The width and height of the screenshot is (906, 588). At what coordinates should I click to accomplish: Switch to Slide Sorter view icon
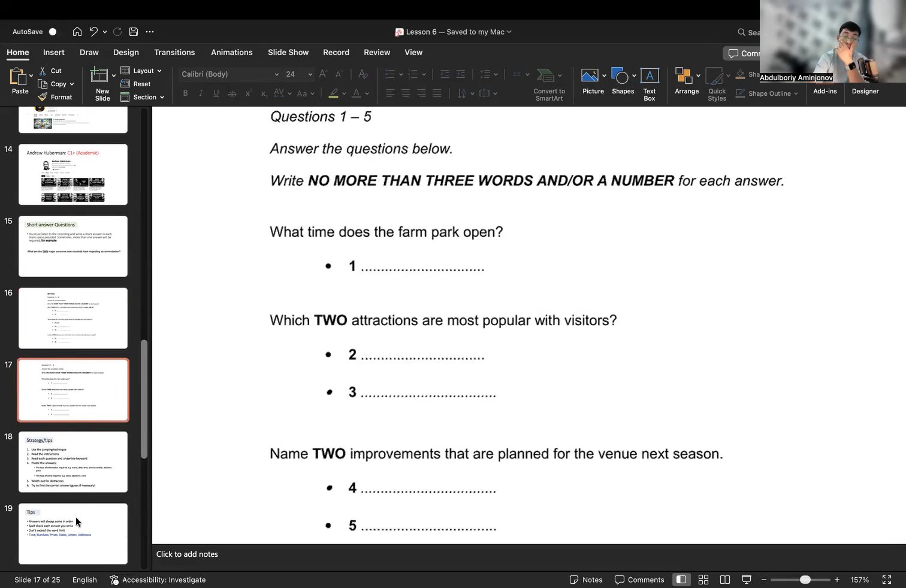(703, 580)
